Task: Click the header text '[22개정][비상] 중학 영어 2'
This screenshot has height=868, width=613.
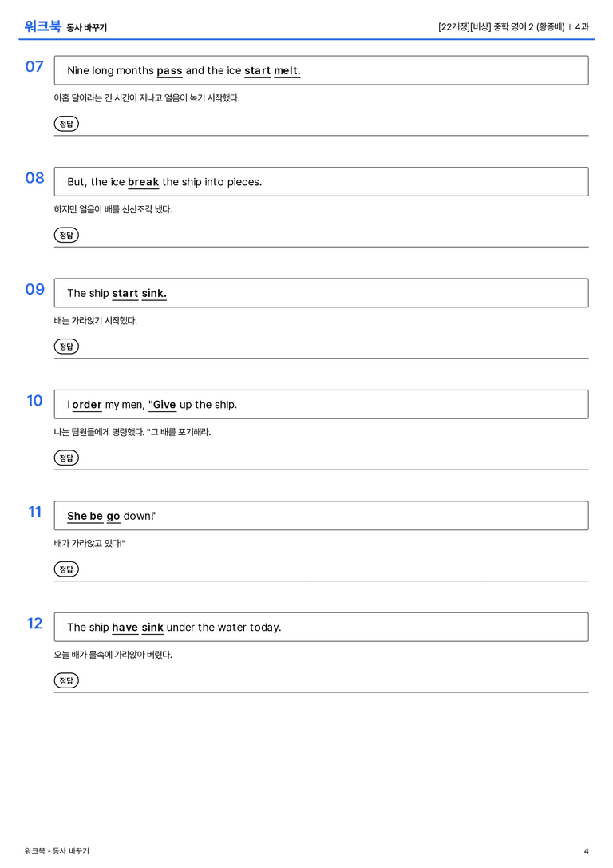Action: pos(486,26)
